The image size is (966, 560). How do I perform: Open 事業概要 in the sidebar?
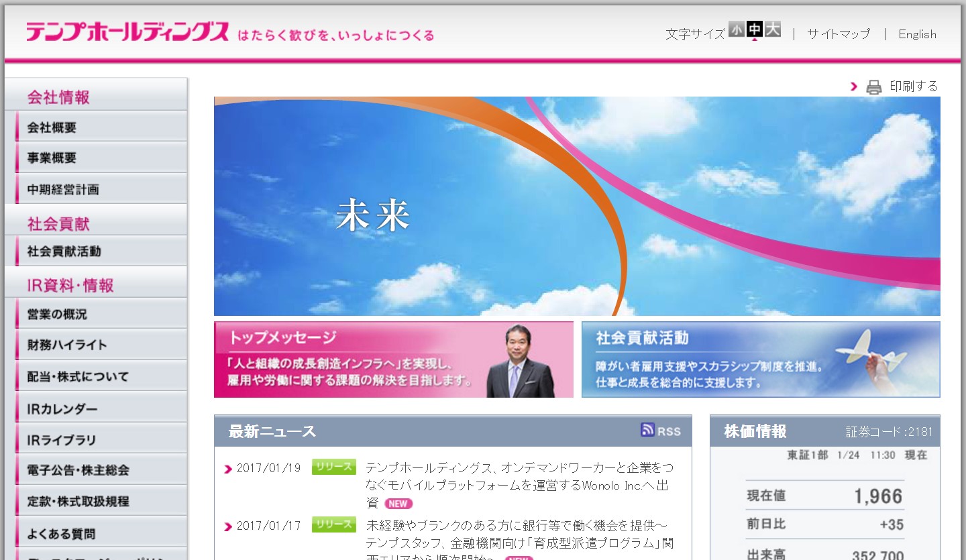point(101,158)
